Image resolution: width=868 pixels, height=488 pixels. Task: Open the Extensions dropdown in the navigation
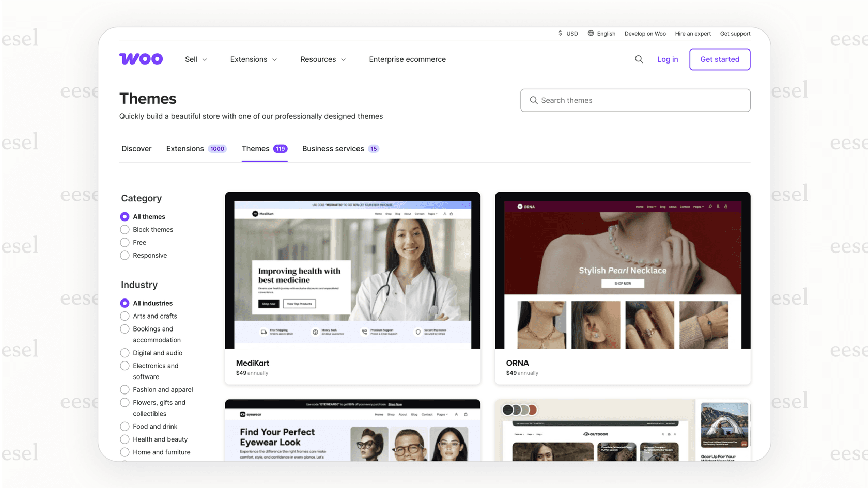253,59
